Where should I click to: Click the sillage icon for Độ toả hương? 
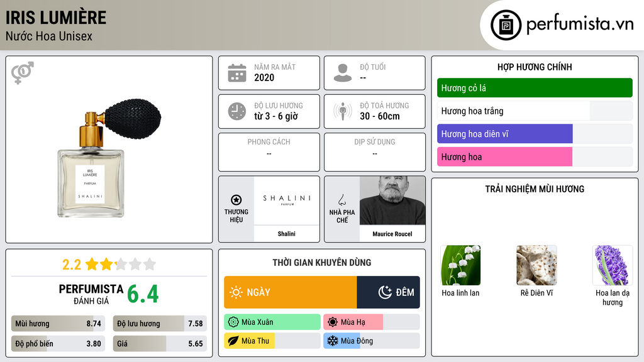pos(343,111)
